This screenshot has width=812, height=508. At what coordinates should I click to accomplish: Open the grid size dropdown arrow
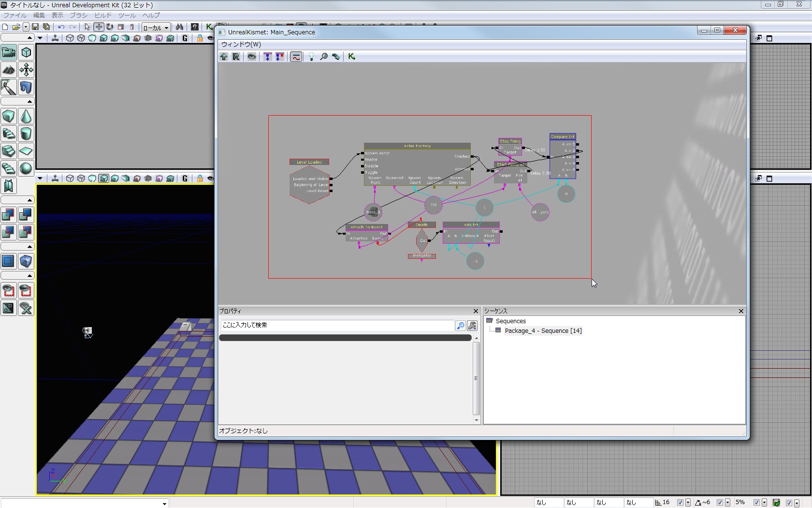click(x=688, y=503)
